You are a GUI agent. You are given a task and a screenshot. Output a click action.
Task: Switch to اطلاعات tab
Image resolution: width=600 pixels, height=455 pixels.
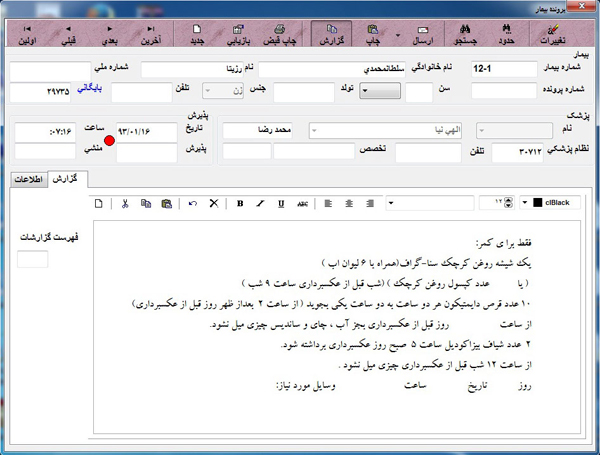29,179
